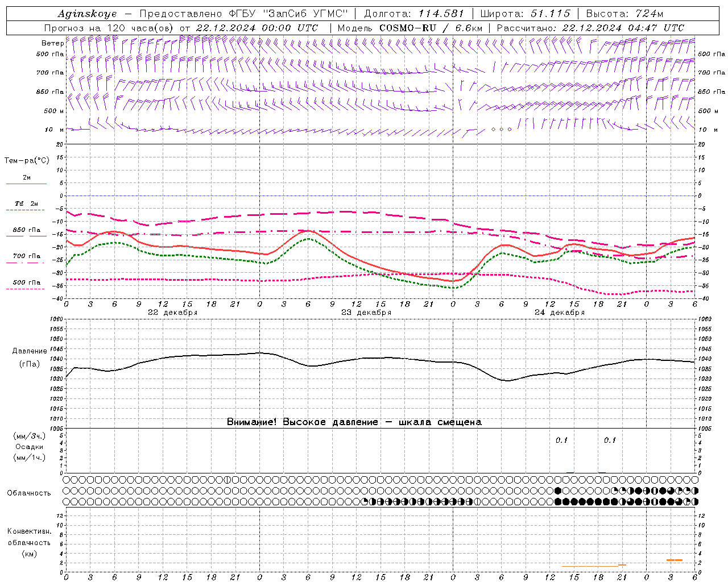The image size is (728, 582).
Task: Click the "Td 2м" dew point legend entry
Action: (27, 203)
